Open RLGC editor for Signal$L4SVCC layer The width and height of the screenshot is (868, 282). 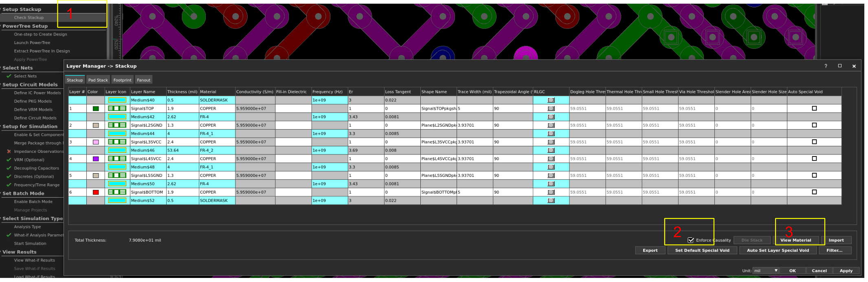tap(551, 159)
